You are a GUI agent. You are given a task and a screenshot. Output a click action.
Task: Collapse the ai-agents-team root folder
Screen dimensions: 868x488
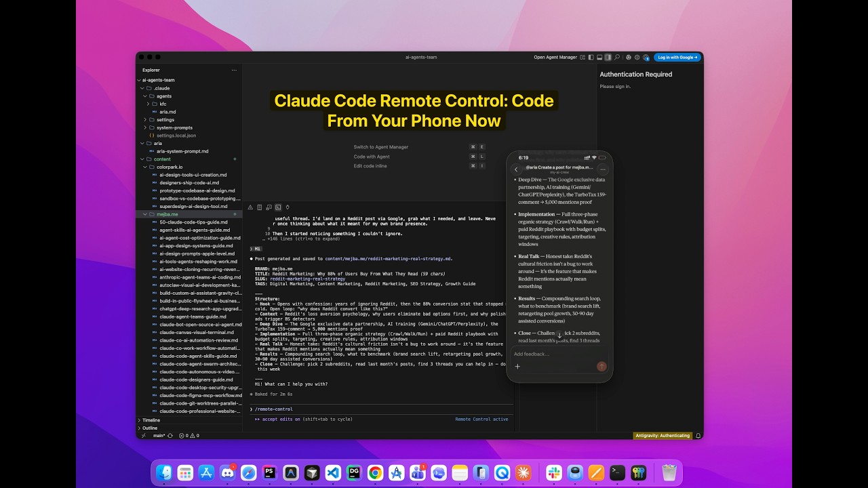tap(139, 80)
